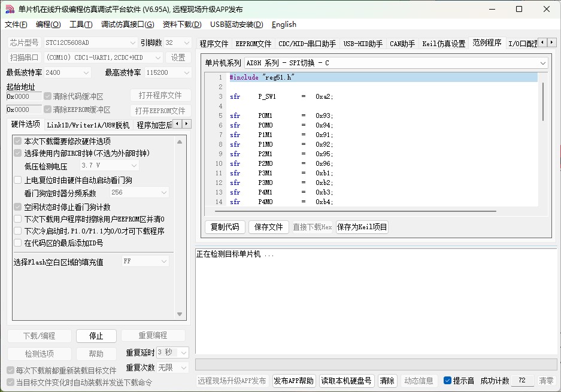Open 重复延时 3 秒 dropdown

(x=172, y=353)
